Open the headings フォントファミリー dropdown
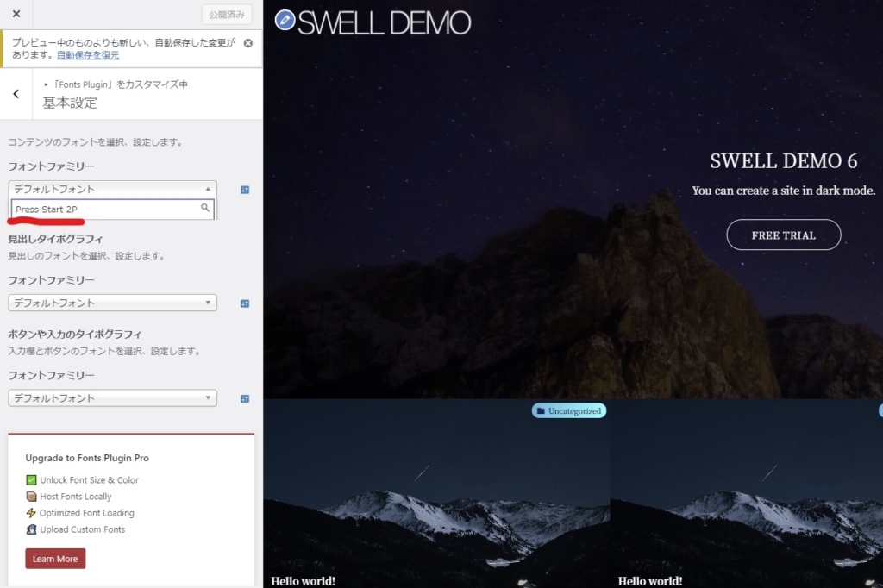Viewport: 883px width, 588px height. coord(113,303)
